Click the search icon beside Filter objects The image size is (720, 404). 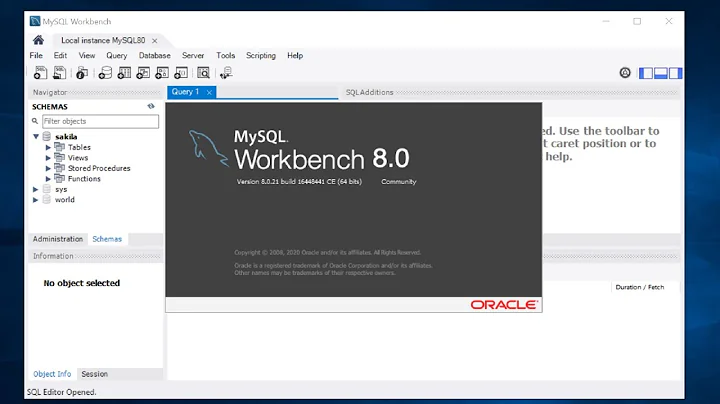tap(35, 121)
